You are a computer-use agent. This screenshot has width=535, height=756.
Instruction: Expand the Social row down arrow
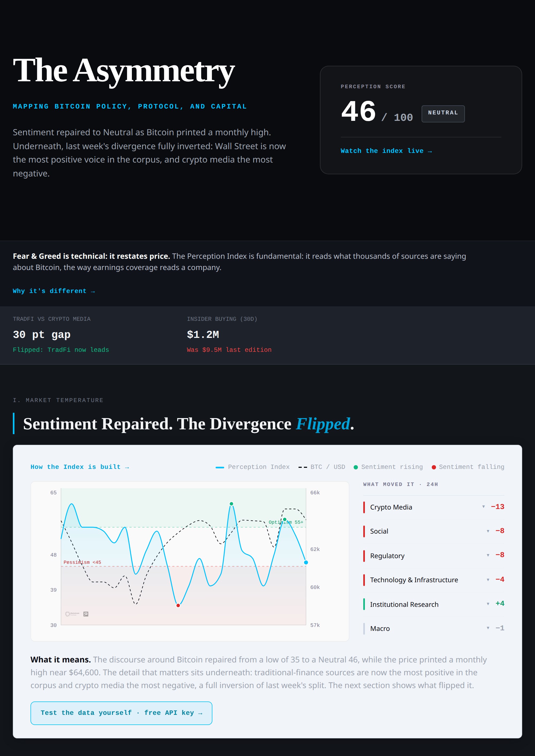tap(488, 531)
